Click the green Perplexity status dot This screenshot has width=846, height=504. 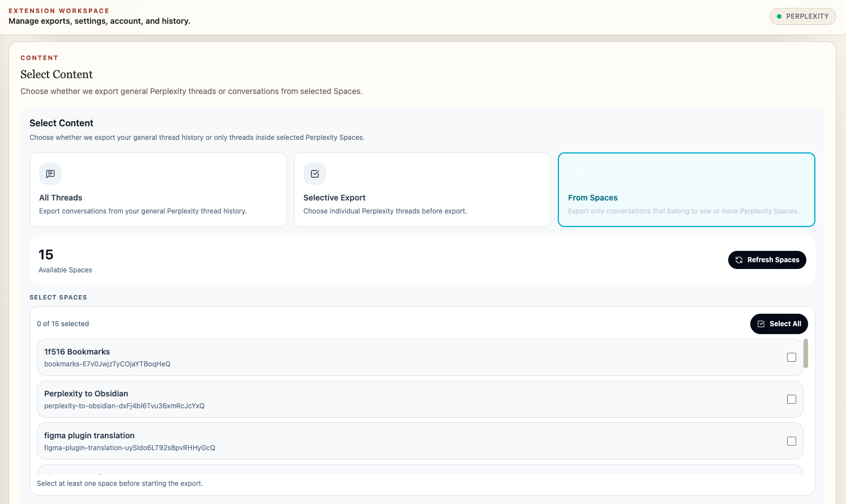(779, 16)
